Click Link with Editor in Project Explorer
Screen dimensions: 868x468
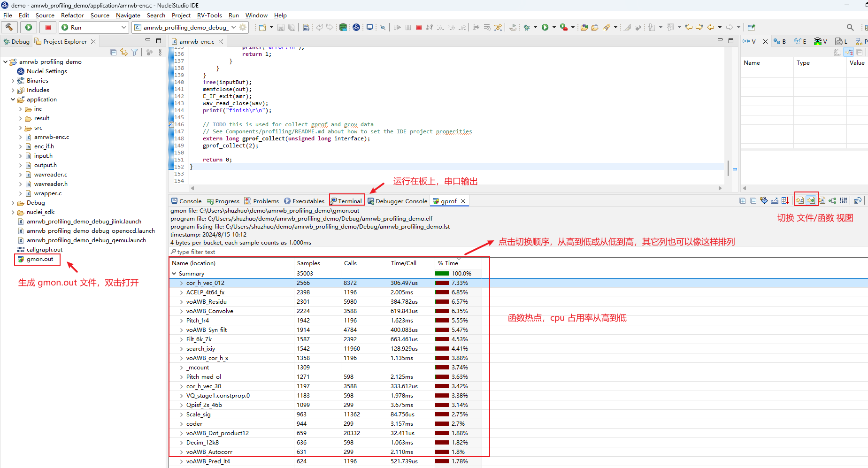124,52
